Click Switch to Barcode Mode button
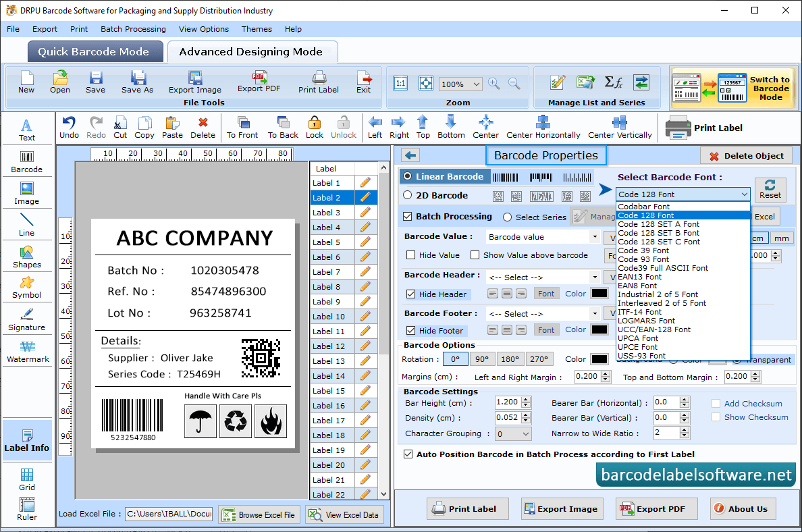 pyautogui.click(x=733, y=88)
